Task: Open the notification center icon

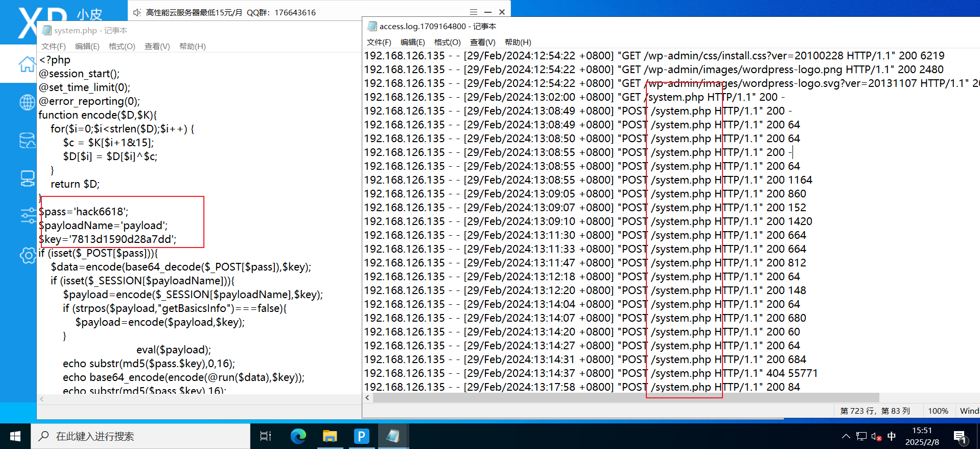Action: pyautogui.click(x=960, y=437)
